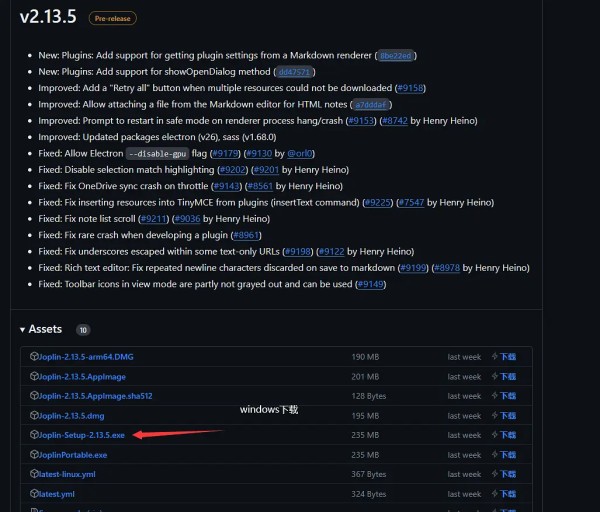Open commit link a7dddaf
The image size is (600, 512).
(370, 104)
